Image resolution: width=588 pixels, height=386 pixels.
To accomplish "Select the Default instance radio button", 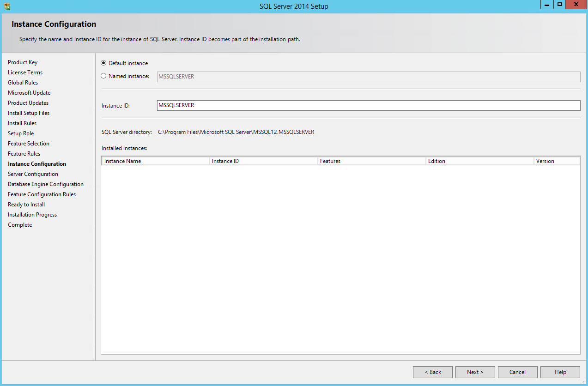I will click(x=104, y=63).
